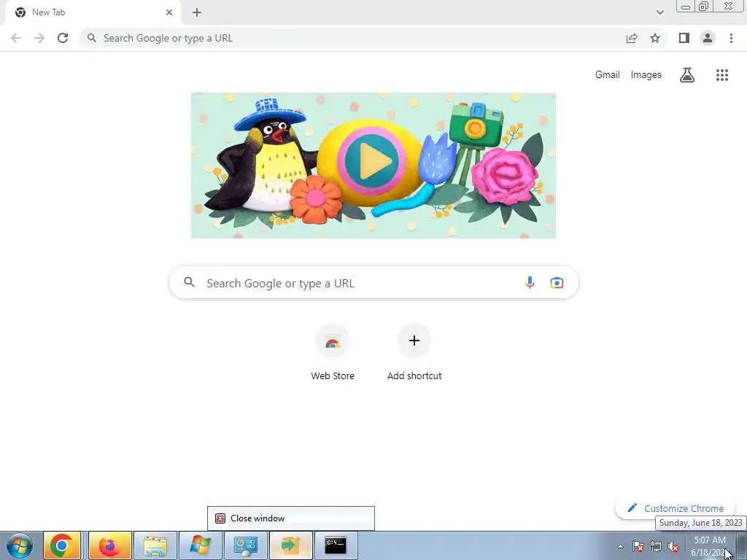
Task: Click the network tray icon
Action: point(656,546)
